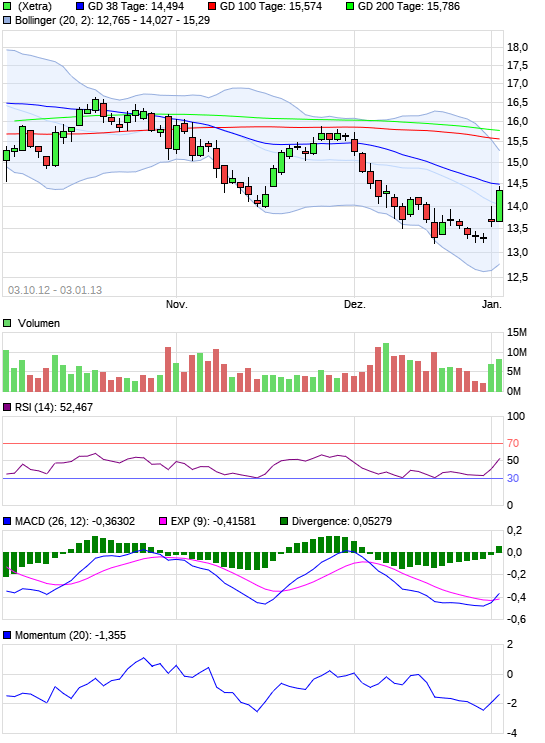This screenshot has height=743, width=545.
Task: Click the Dez. label on time axis
Action: pos(354,304)
